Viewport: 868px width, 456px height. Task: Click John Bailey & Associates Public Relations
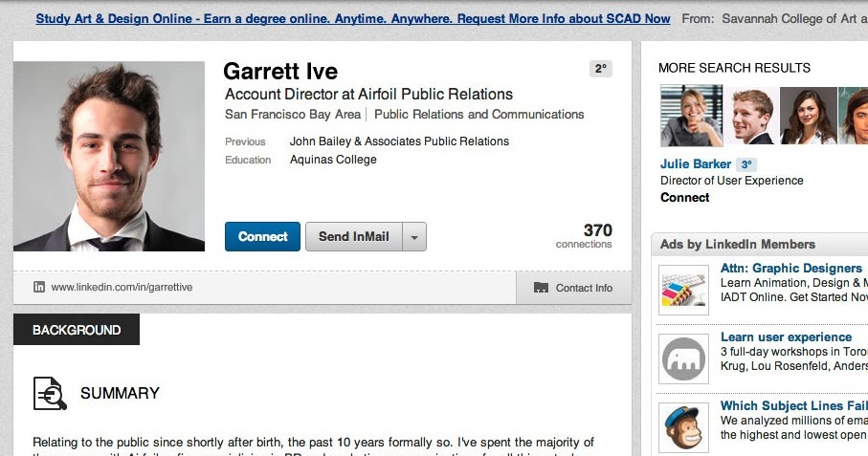coord(399,141)
